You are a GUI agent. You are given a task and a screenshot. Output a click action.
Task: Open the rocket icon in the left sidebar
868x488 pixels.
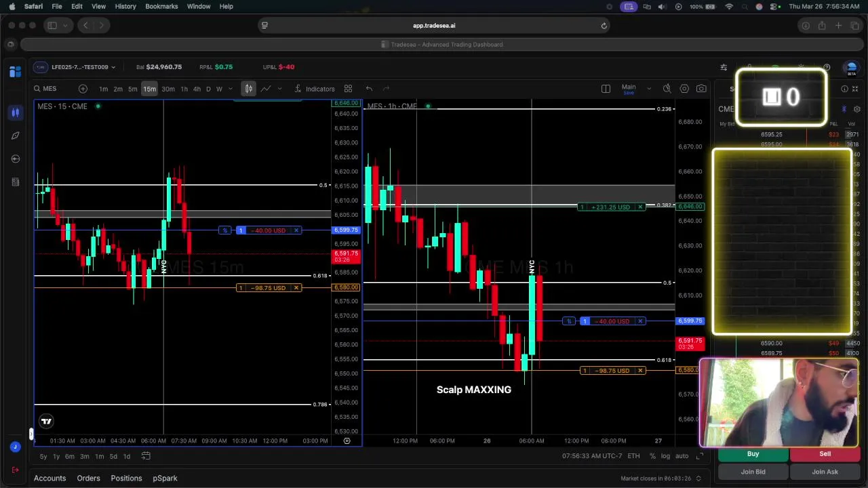[15, 136]
